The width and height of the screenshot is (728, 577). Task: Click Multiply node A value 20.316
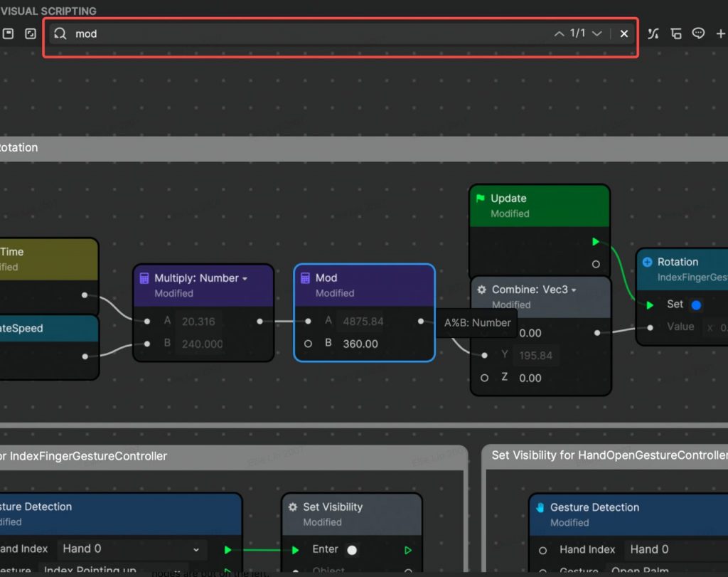coord(198,322)
